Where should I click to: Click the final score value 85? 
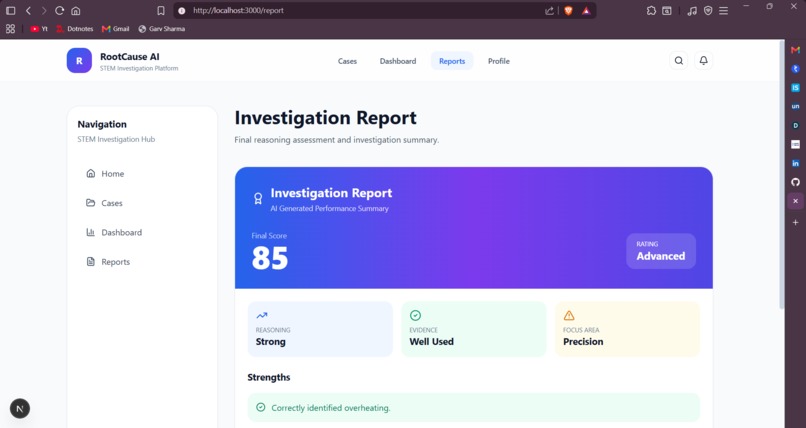click(270, 258)
